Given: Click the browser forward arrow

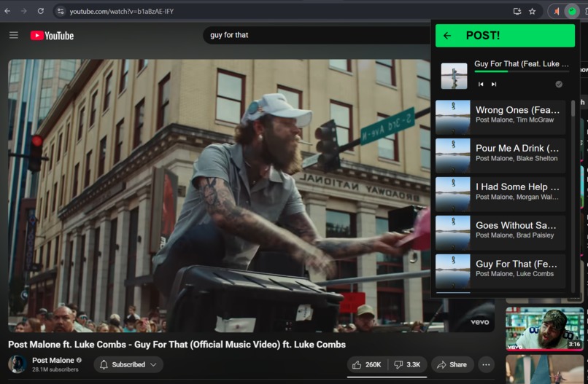Looking at the screenshot, I should tap(24, 11).
